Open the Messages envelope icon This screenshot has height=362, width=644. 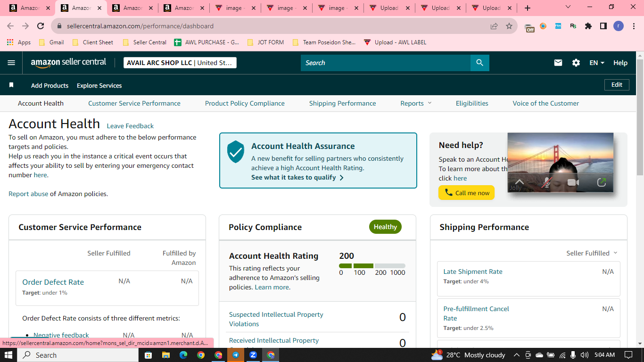point(558,63)
